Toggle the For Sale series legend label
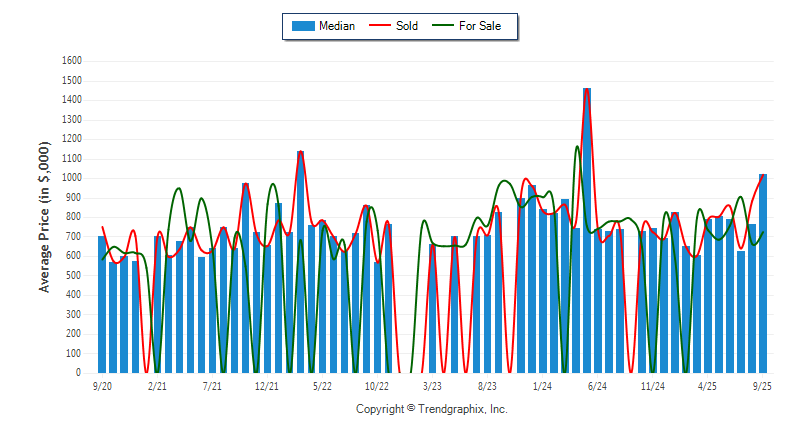The width and height of the screenshot is (800, 434). (x=481, y=26)
